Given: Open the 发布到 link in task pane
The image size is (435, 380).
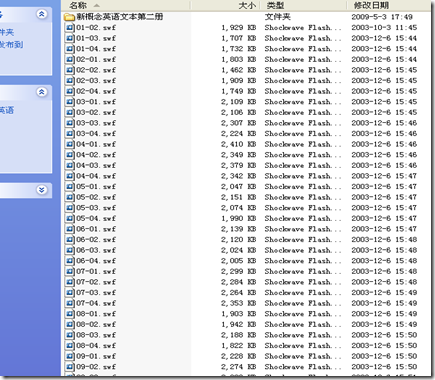Looking at the screenshot, I should (11, 44).
